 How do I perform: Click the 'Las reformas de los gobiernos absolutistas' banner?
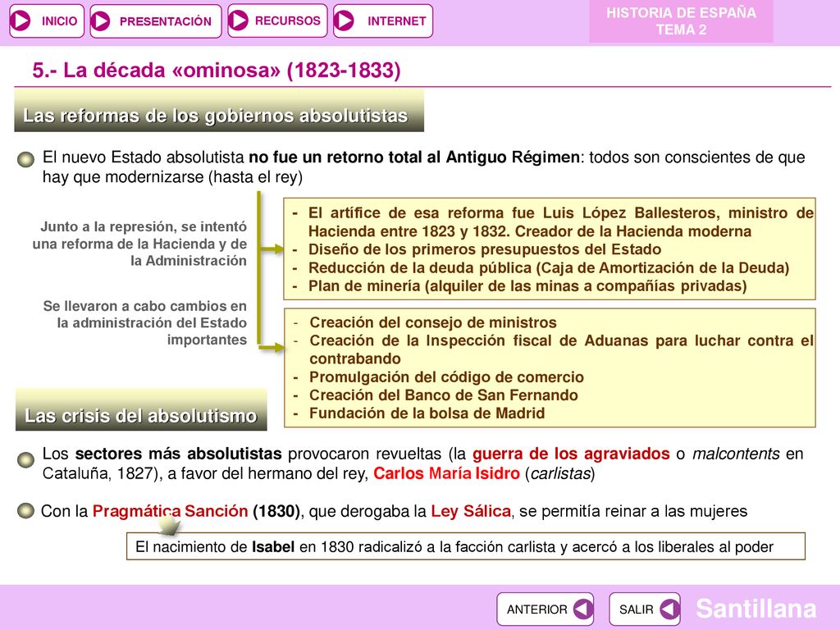[x=219, y=111]
